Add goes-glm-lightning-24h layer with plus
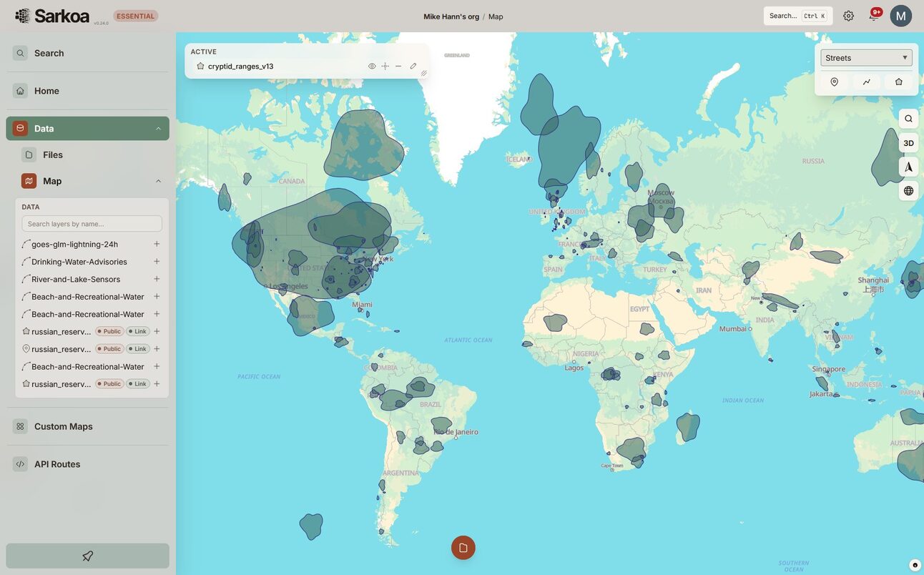This screenshot has height=575, width=924. click(x=157, y=245)
